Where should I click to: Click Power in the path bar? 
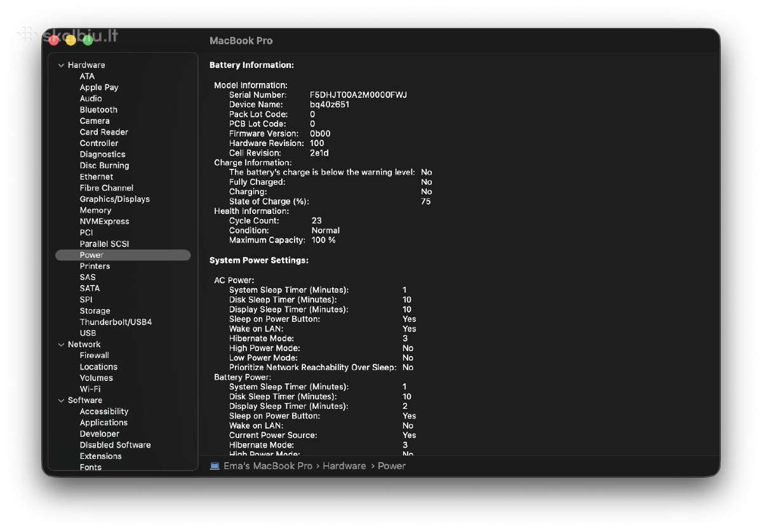[x=392, y=466]
